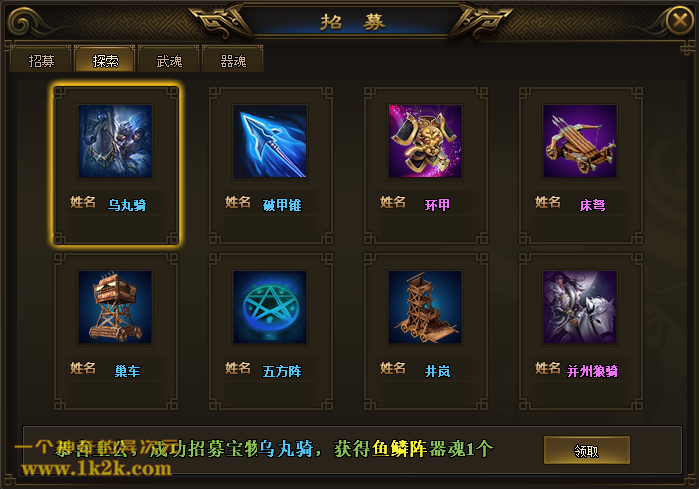Click the 乌丸骑 name label
This screenshot has height=489, width=699.
127,205
